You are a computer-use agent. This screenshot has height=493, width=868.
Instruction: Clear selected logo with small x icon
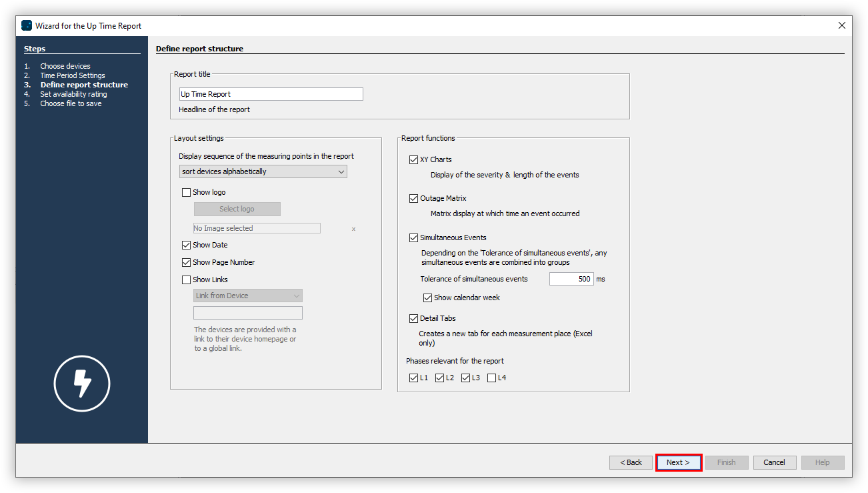coord(353,229)
